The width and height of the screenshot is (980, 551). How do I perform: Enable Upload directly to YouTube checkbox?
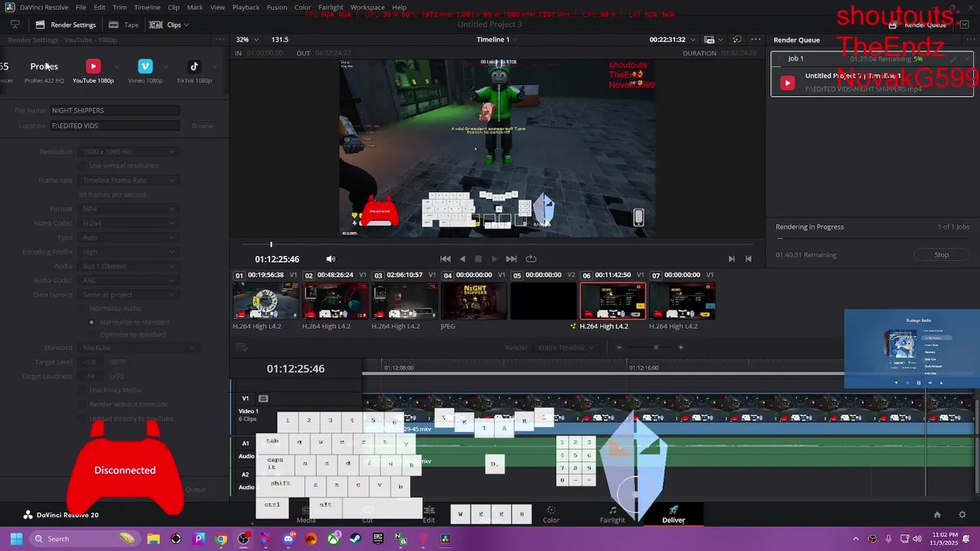(x=83, y=419)
